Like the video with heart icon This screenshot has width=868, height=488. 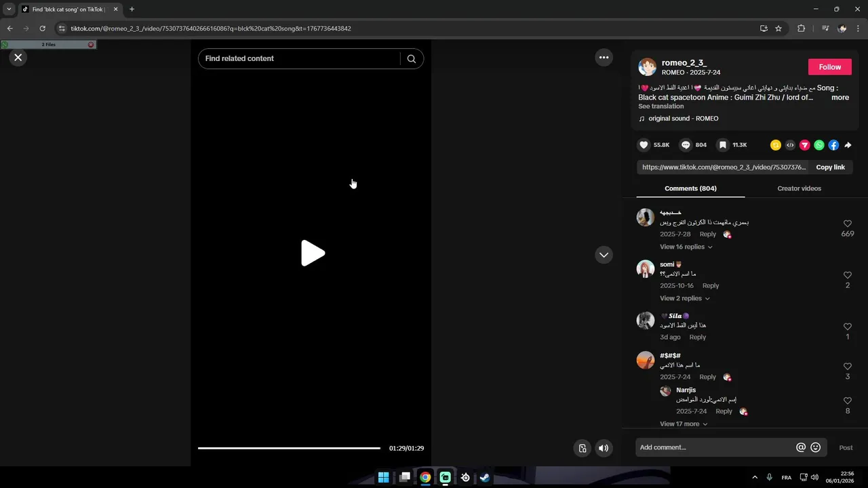point(644,145)
